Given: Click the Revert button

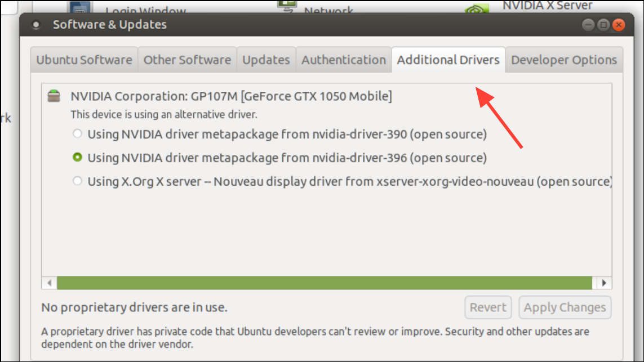Looking at the screenshot, I should pyautogui.click(x=488, y=307).
